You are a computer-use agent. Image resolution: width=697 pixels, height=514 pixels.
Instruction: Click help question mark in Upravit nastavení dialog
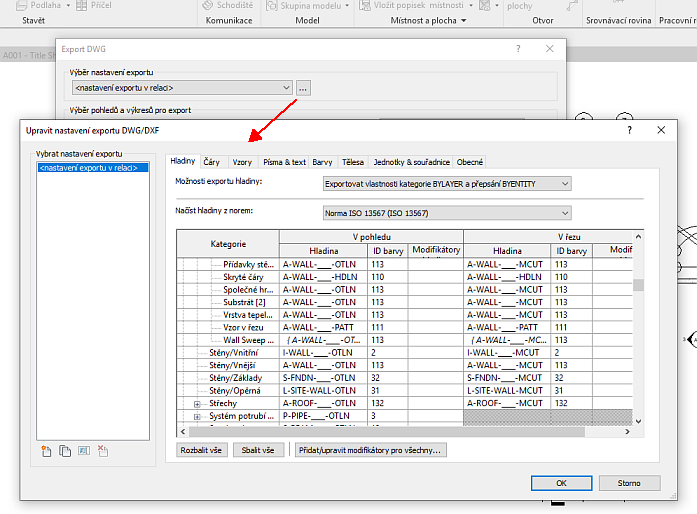(629, 130)
